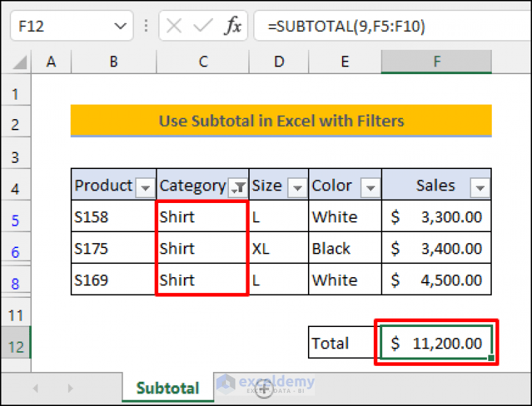
Task: Click the Shirt cell in S175 row
Action: pyautogui.click(x=203, y=248)
